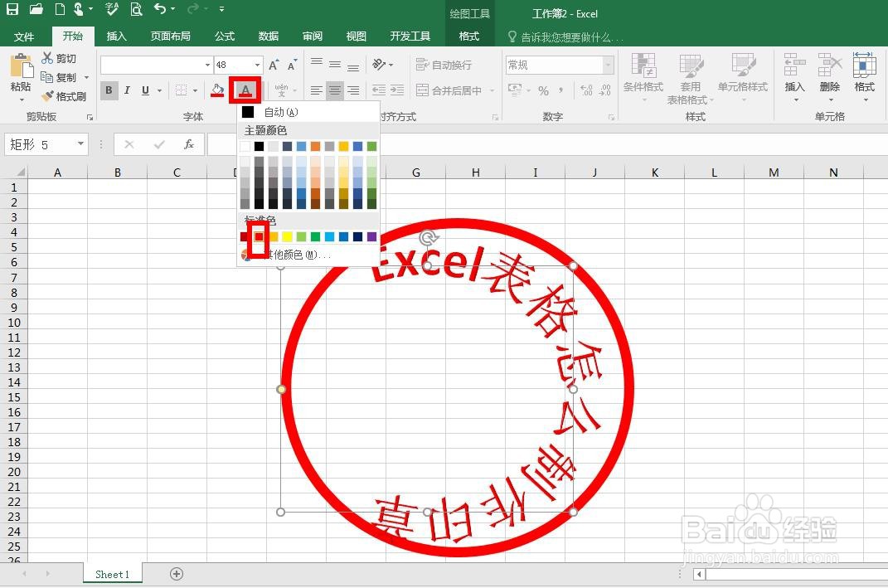Toggle Italic formatting
The width and height of the screenshot is (888, 588).
[x=127, y=90]
